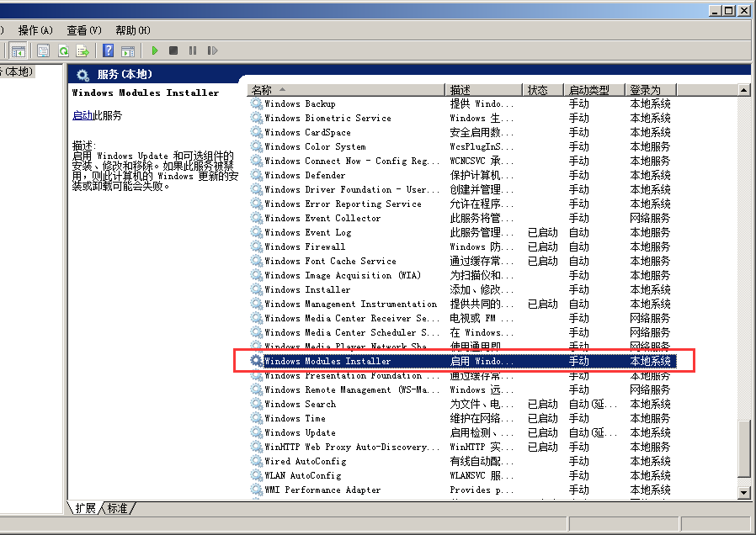Toggle the console tree show/hide icon
The image size is (756, 535).
pos(18,51)
